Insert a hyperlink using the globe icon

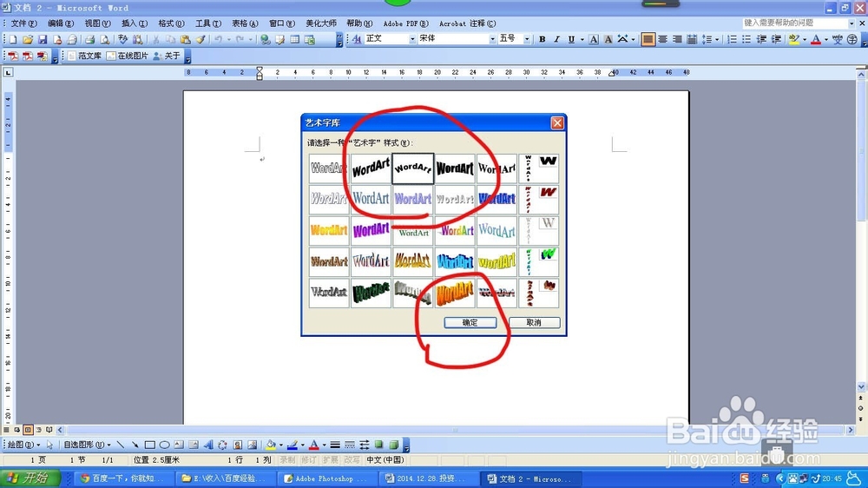265,39
